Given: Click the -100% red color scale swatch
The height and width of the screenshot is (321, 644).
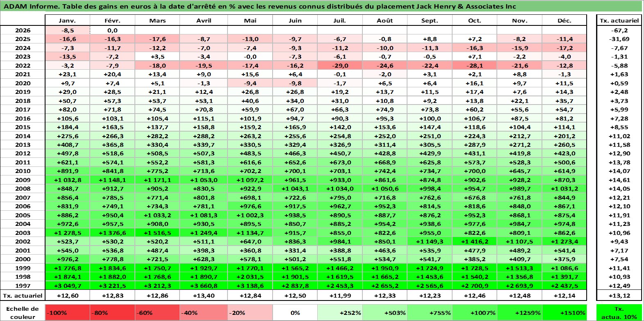Looking at the screenshot, I should coord(67,312).
